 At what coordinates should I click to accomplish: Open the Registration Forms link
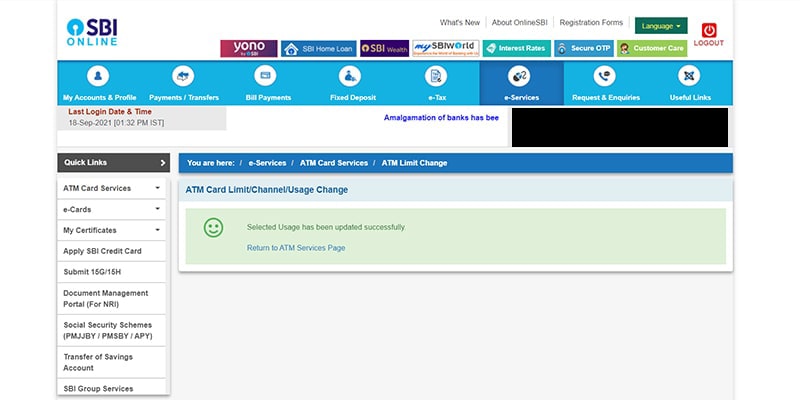[591, 22]
